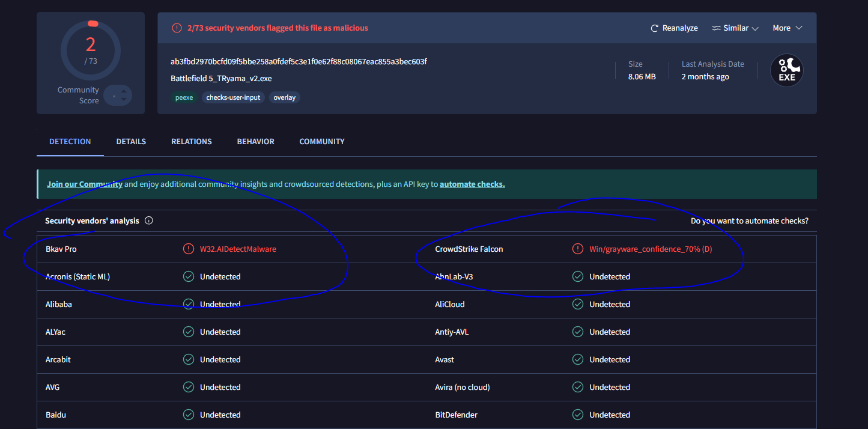Click the Win/grayware_confidence_70% (D) result
This screenshot has width=868, height=429.
(x=651, y=249)
